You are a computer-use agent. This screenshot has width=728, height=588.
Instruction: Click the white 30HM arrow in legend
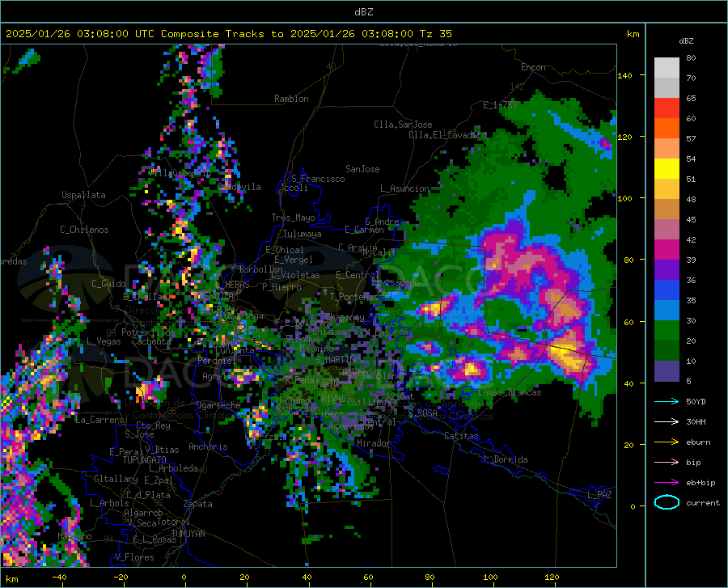tap(667, 422)
